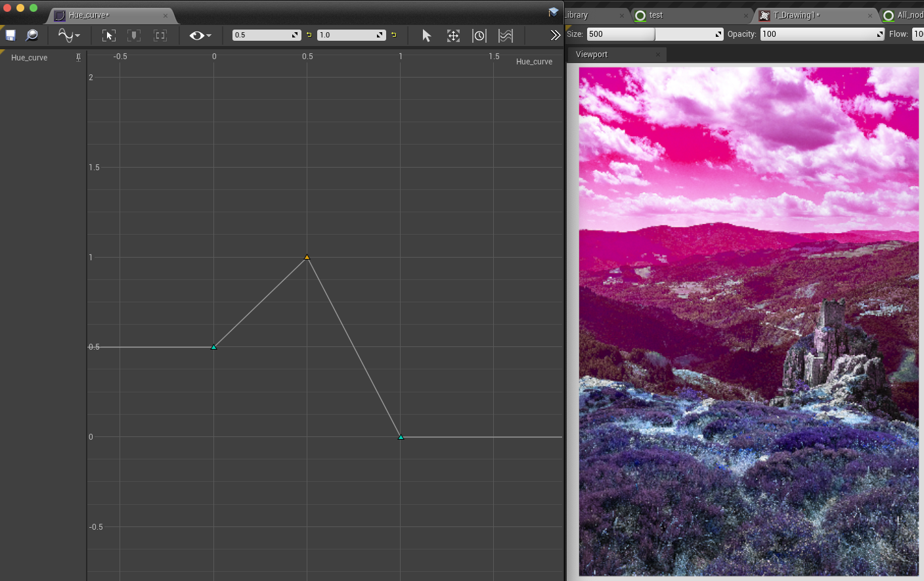
Task: Click the save icon in curve editor toolbar
Action: coord(10,35)
